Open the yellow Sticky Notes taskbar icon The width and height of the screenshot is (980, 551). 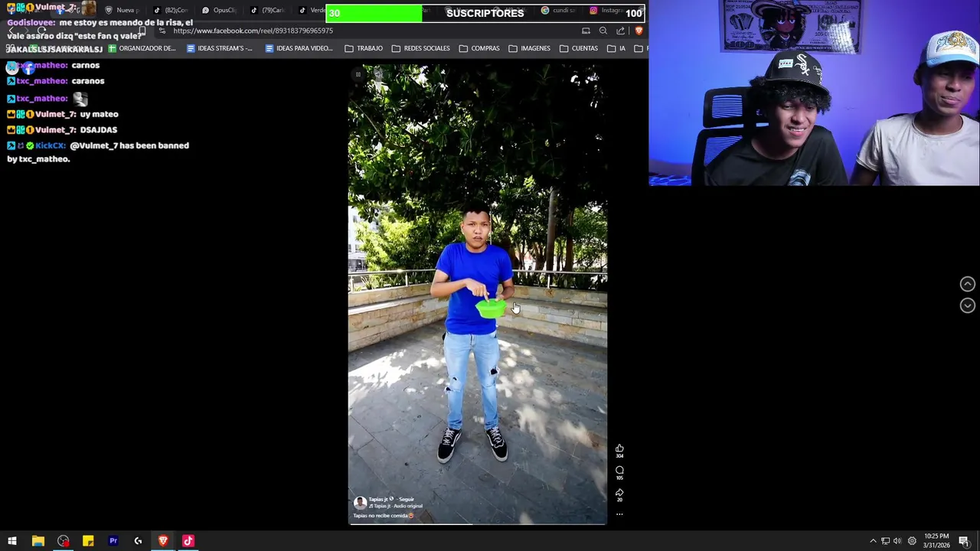pyautogui.click(x=88, y=541)
